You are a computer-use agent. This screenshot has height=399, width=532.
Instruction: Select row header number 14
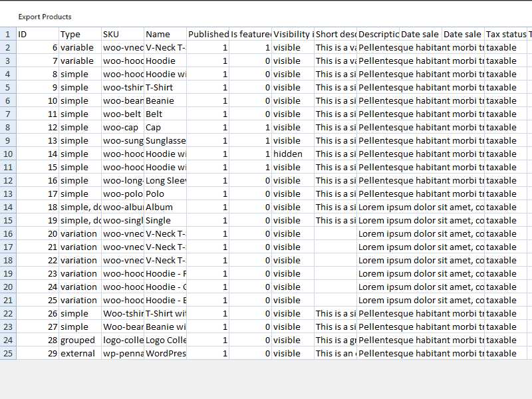coord(8,207)
